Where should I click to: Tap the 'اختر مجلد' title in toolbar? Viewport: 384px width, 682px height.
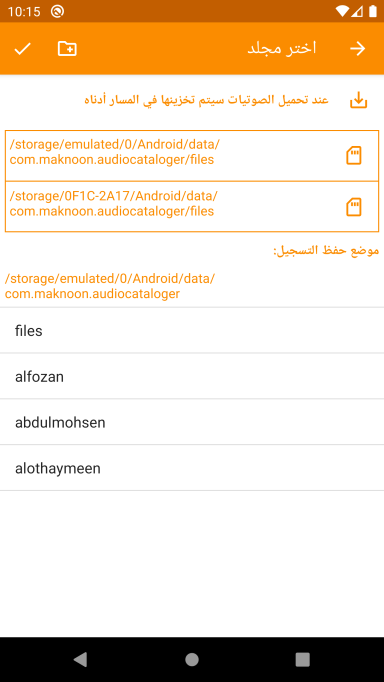pyautogui.click(x=282, y=48)
